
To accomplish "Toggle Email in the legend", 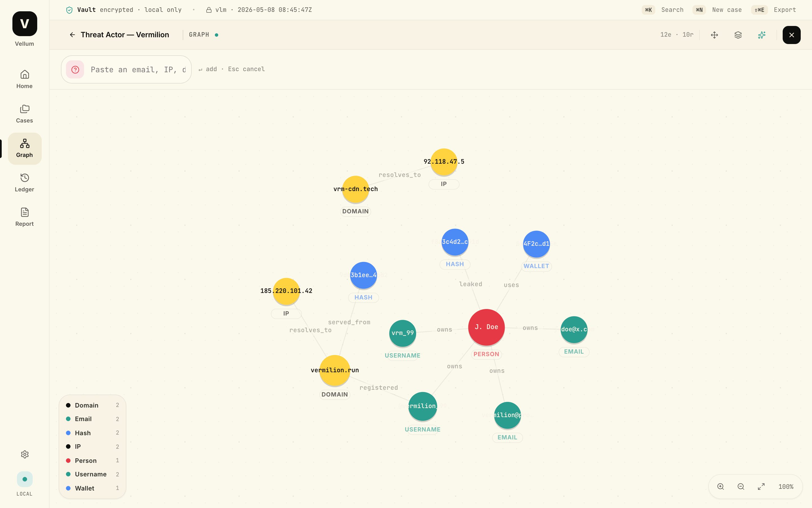I will coord(92,419).
